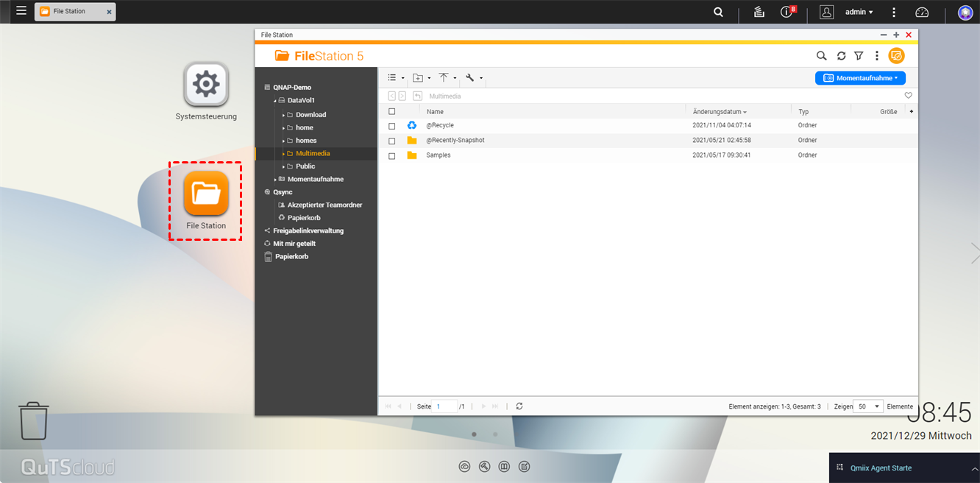Collapse the DataVol1 tree node
Screen dimensions: 980x483
point(275,100)
